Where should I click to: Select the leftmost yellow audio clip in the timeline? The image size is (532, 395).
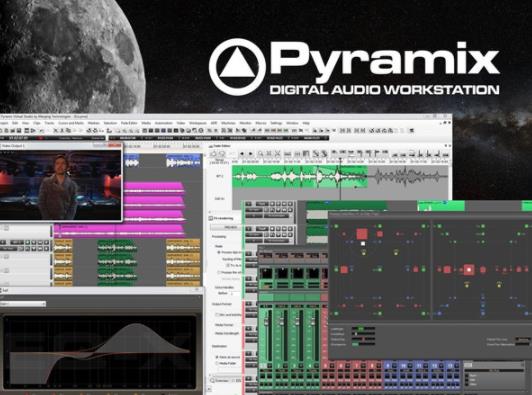pyautogui.click(x=63, y=262)
